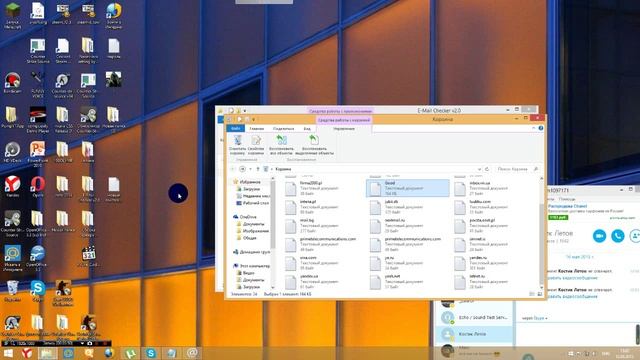Open Skype from the taskbar
Screen dimensions: 640x360
(151, 353)
